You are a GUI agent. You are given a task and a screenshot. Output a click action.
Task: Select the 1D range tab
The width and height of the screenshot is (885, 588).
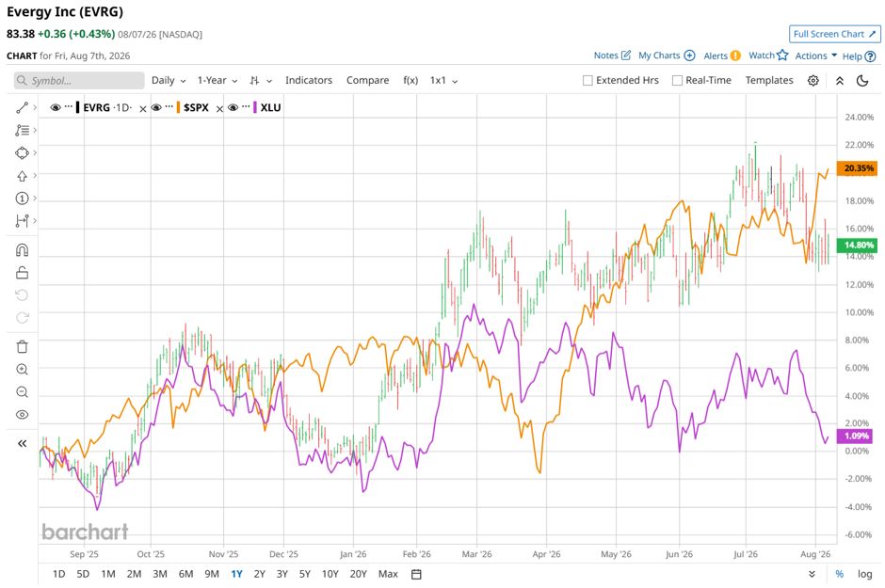58,574
